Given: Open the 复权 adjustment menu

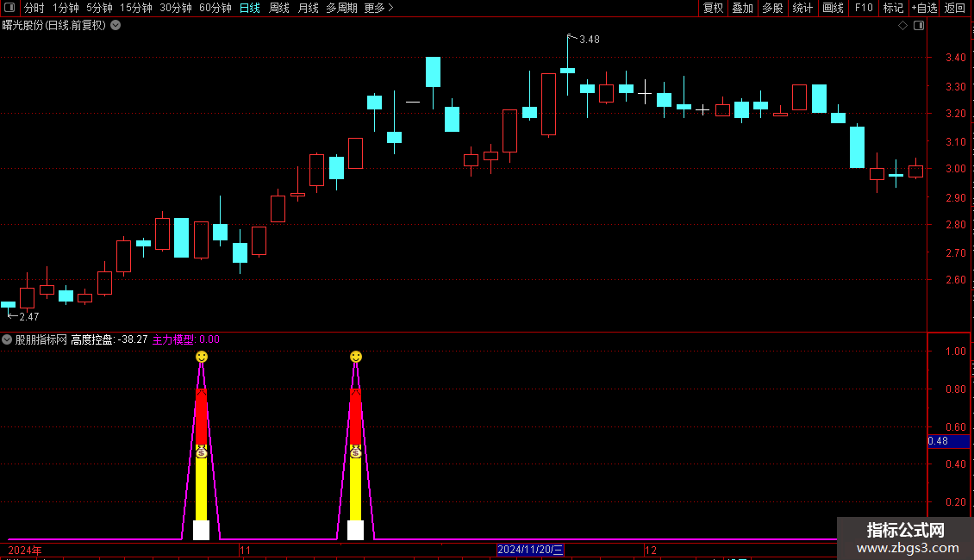Looking at the screenshot, I should coord(713,8).
